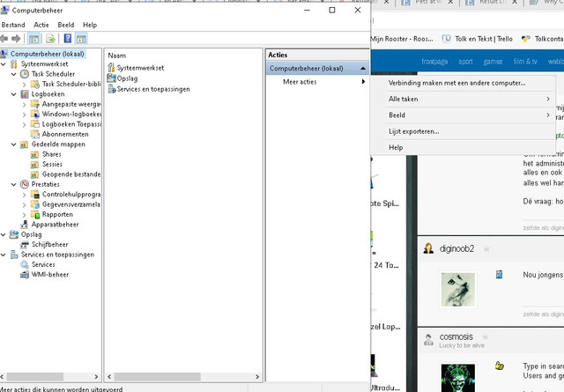Open the games link in browser nav
Screen dimensions: 564x392
coord(493,62)
